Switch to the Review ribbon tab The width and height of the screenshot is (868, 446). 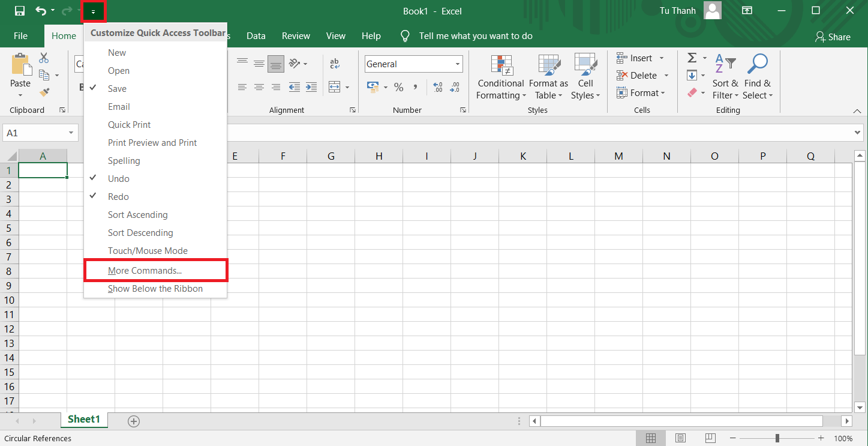[296, 36]
